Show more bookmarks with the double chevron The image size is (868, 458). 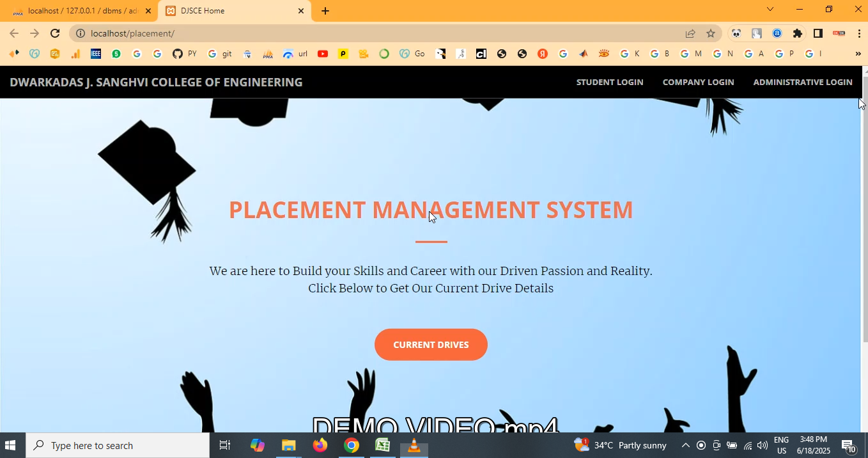[x=858, y=54]
